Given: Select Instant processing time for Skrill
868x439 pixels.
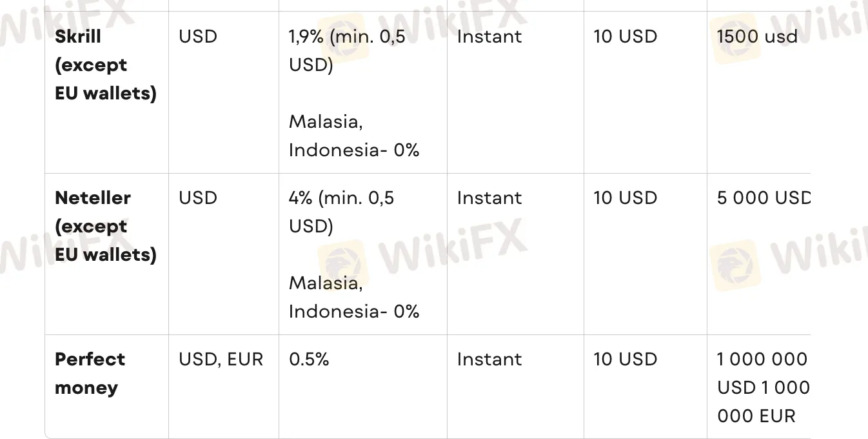Looking at the screenshot, I should [x=489, y=37].
